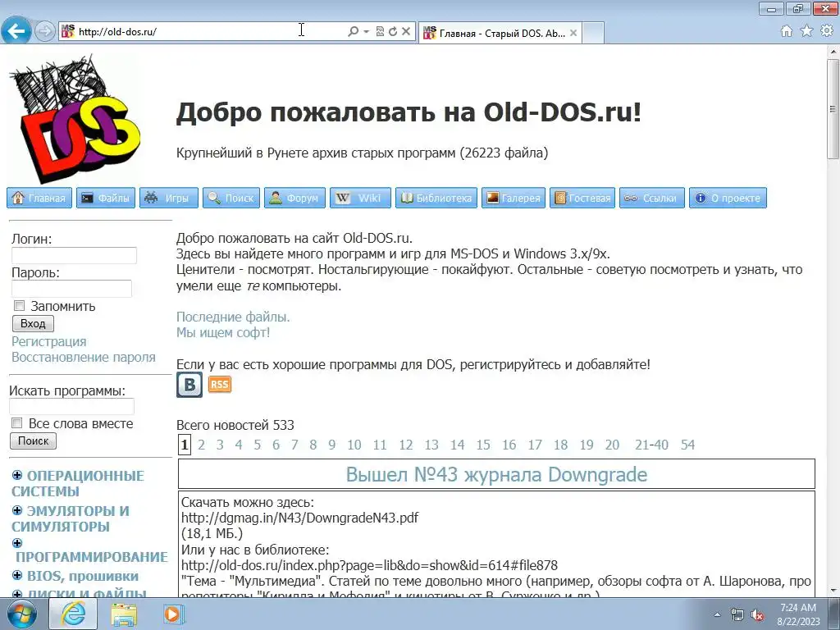Open the browser Home icon

click(787, 31)
